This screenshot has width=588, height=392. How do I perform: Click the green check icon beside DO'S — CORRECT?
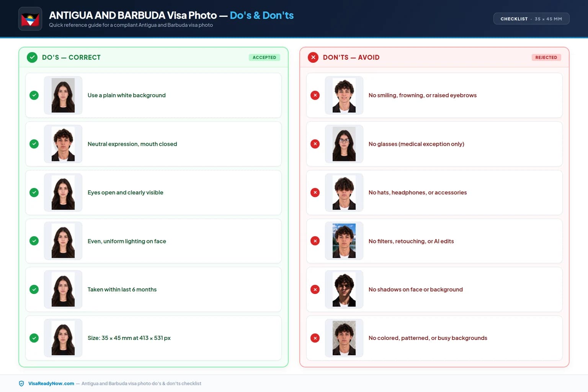point(32,57)
